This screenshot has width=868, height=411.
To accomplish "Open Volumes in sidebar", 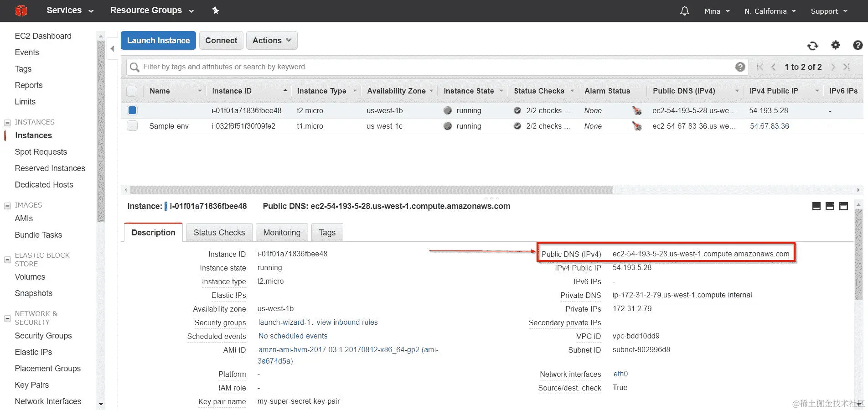I will pos(30,277).
